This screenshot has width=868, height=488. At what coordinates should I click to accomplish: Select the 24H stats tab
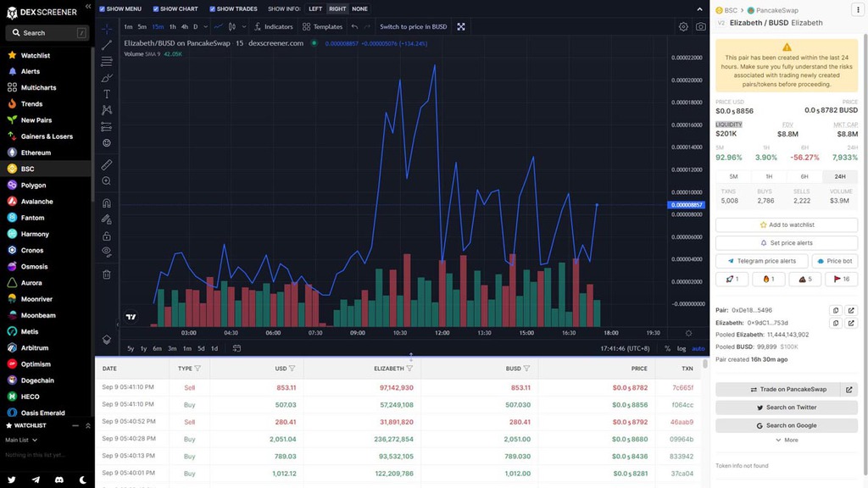pos(840,176)
